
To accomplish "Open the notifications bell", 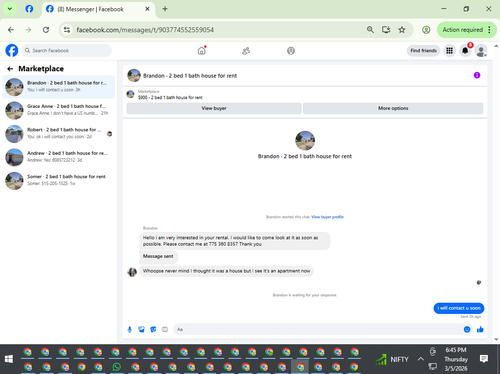I will [465, 51].
